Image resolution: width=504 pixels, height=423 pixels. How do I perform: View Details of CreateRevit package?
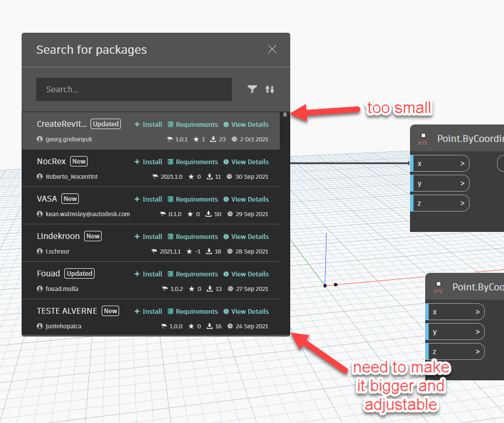(x=246, y=124)
